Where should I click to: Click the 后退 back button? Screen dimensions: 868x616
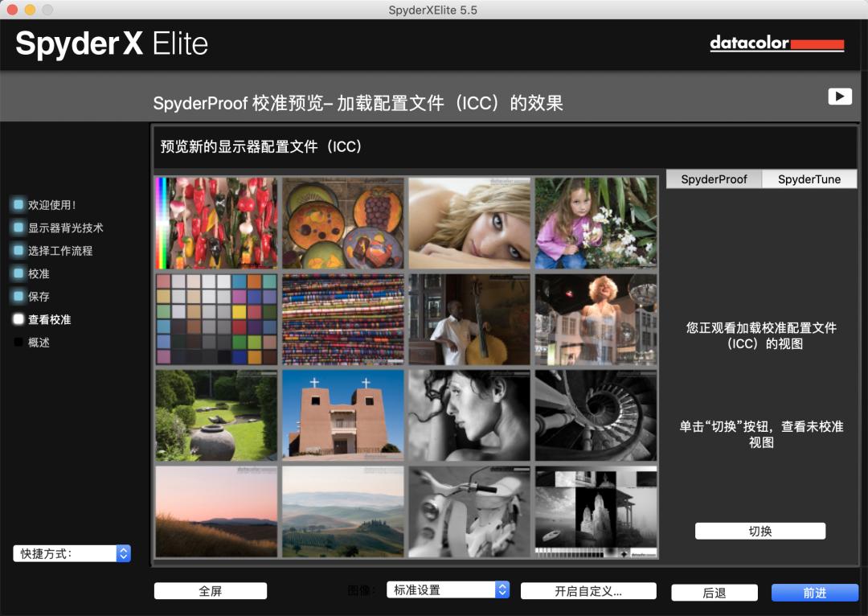(714, 593)
